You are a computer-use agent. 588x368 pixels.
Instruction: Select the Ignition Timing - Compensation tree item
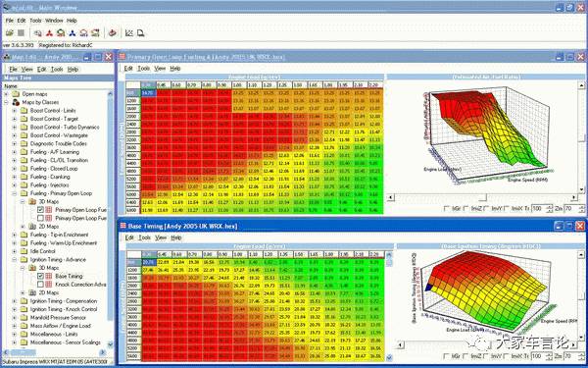pyautogui.click(x=64, y=301)
